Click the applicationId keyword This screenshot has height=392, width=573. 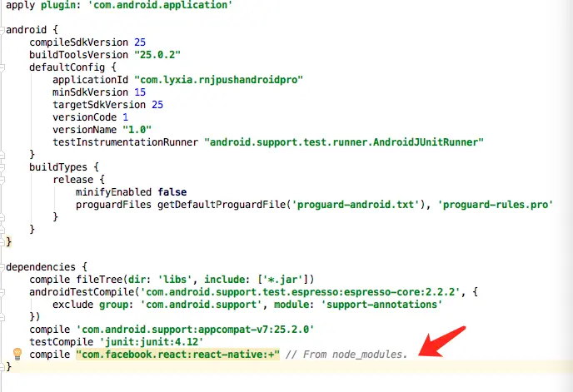click(x=90, y=80)
